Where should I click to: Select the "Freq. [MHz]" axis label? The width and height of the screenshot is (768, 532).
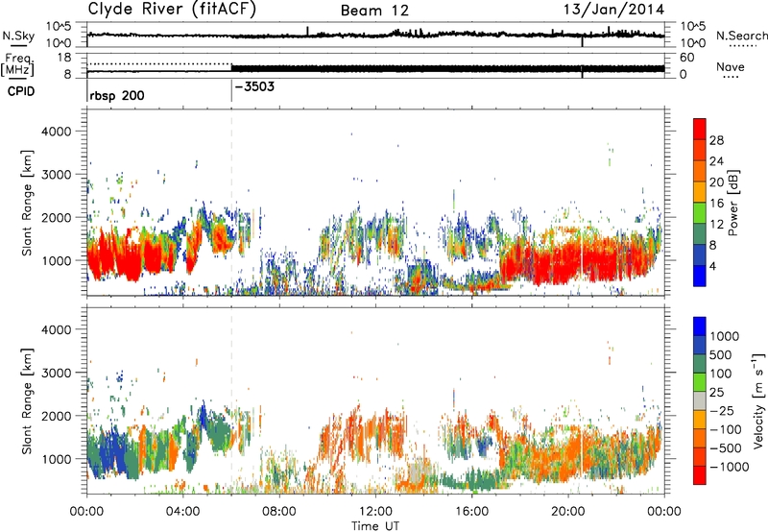(x=17, y=65)
